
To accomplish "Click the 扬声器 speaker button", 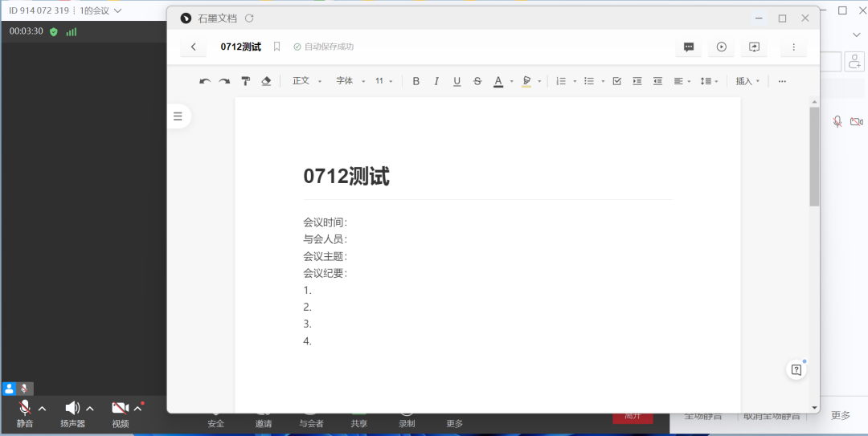I will click(x=72, y=415).
